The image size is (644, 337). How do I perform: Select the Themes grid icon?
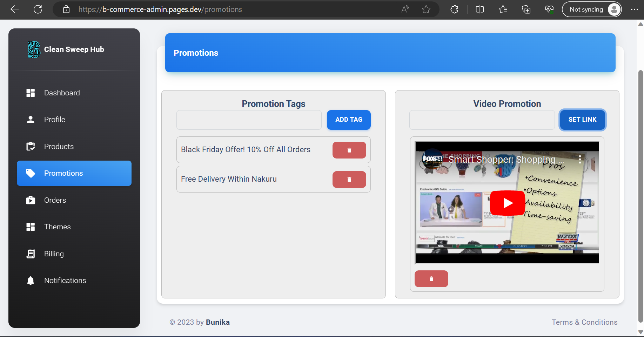[31, 227]
